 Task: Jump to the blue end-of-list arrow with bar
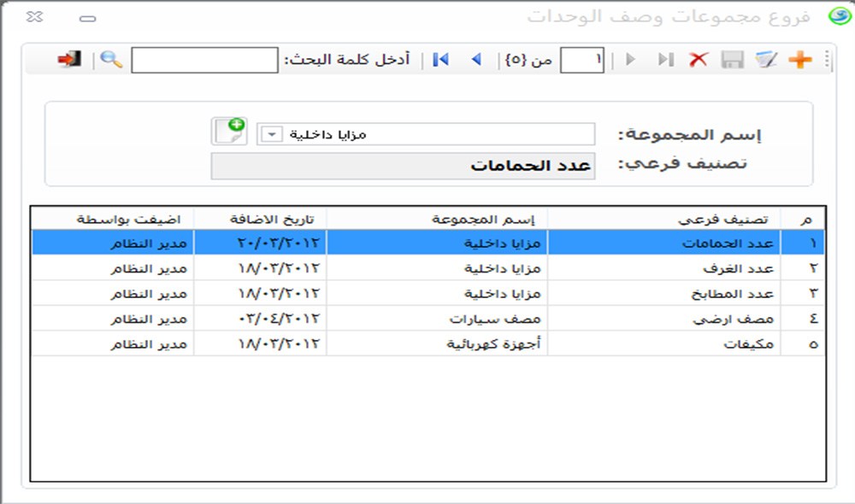coord(441,60)
